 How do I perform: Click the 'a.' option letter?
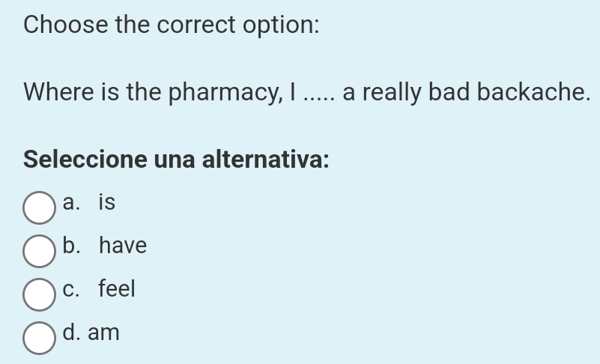(x=73, y=202)
